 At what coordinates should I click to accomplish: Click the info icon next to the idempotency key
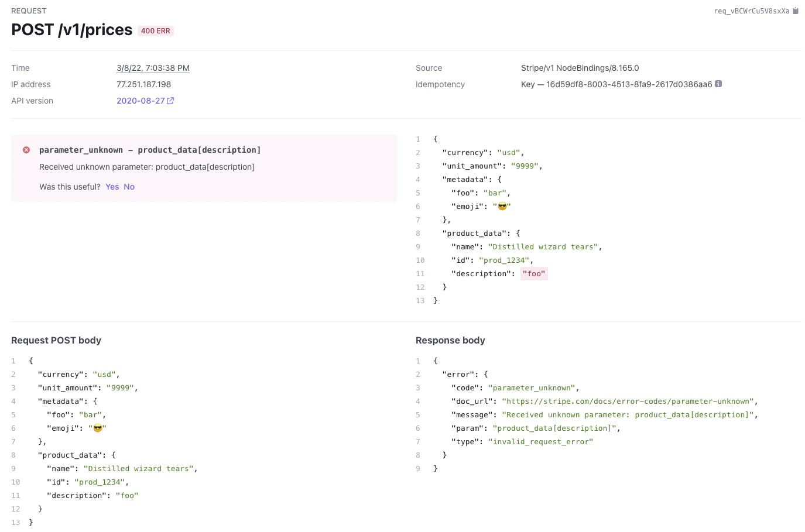(x=719, y=84)
